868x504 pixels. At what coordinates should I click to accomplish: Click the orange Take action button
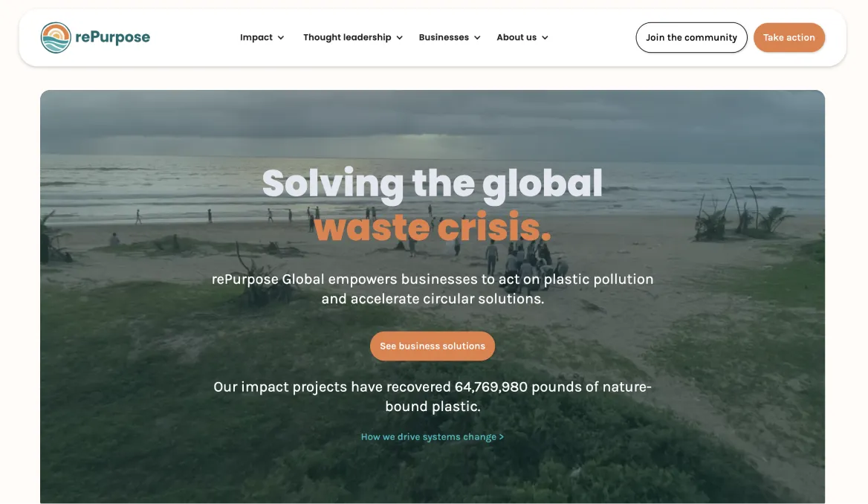[x=788, y=38]
